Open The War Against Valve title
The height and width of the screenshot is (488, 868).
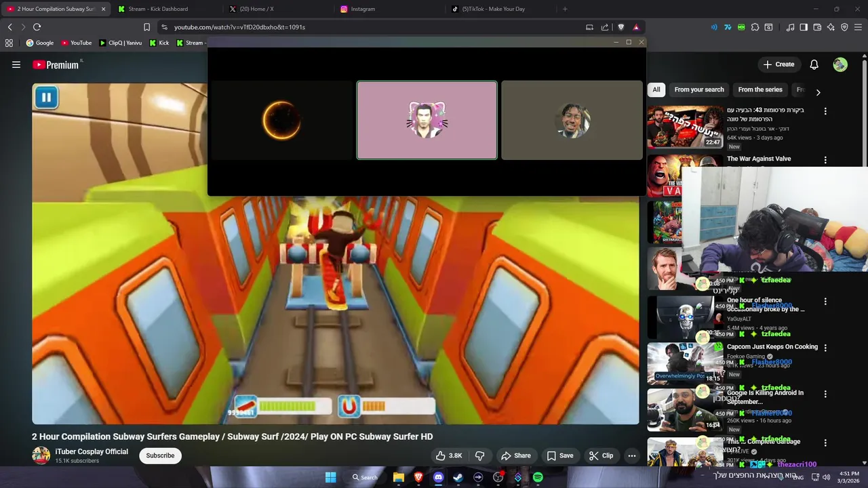point(759,159)
